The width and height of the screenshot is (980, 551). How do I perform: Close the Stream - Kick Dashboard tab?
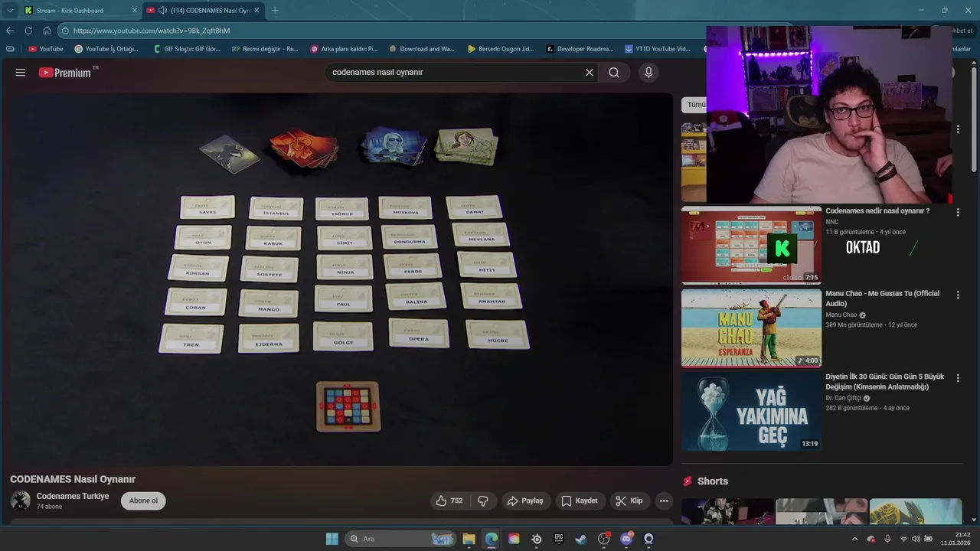[135, 10]
